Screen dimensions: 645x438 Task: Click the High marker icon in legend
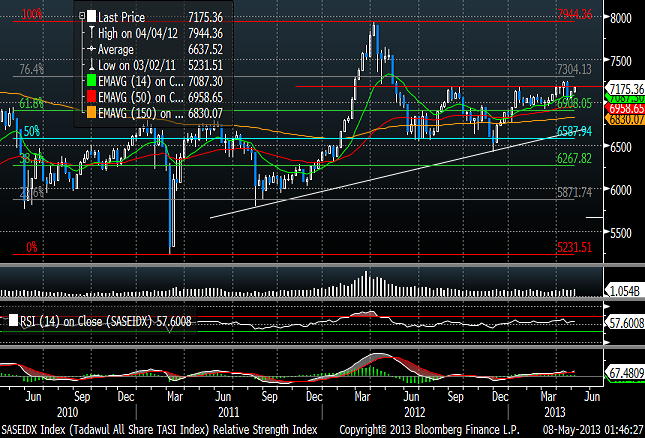tap(91, 32)
